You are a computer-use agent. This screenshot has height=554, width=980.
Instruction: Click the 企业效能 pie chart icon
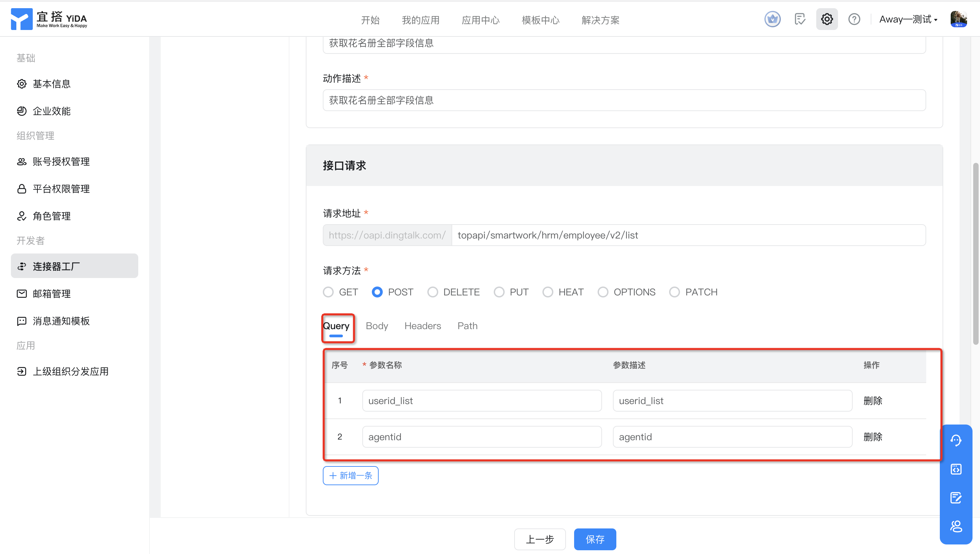tap(22, 111)
